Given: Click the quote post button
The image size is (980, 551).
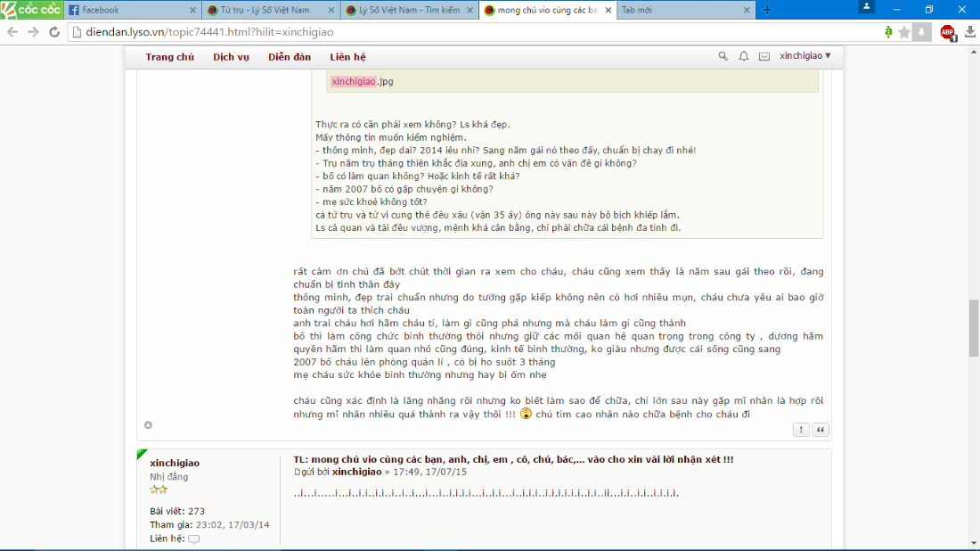Looking at the screenshot, I should click(x=821, y=430).
